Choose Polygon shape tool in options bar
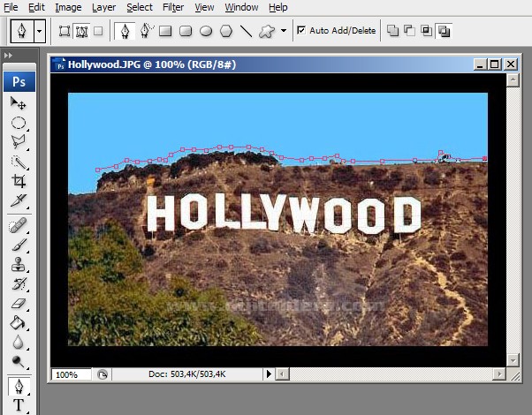Viewport: 532px width, 415px height. [x=226, y=31]
